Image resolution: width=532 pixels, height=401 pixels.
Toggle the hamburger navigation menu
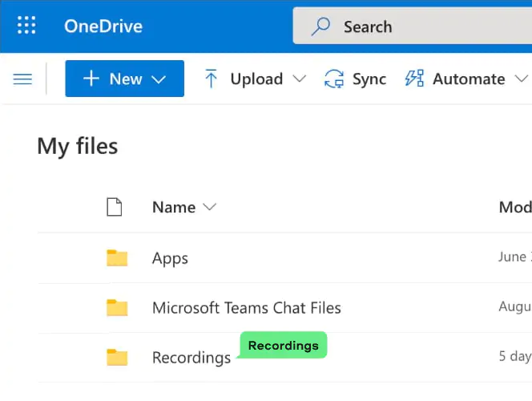click(x=22, y=79)
